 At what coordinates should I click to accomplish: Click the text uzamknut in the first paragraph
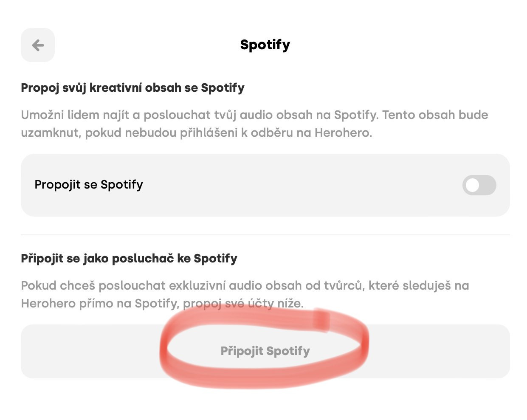pos(51,133)
